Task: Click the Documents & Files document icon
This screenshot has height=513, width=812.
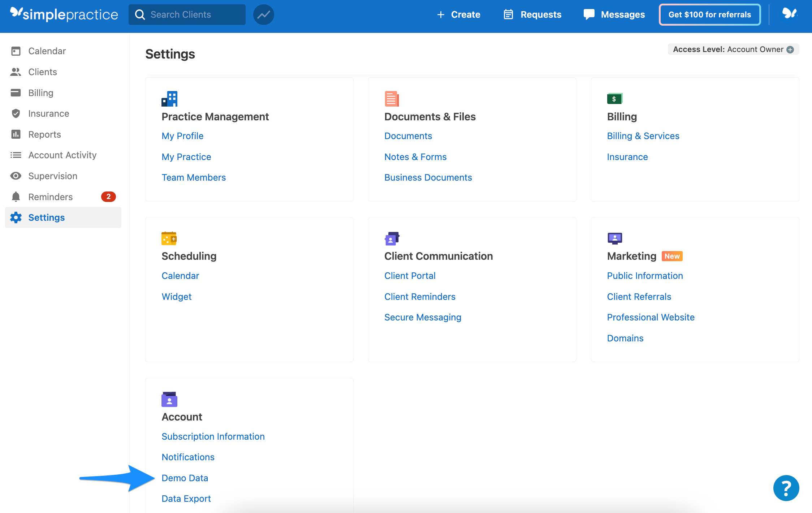Action: pos(392,98)
